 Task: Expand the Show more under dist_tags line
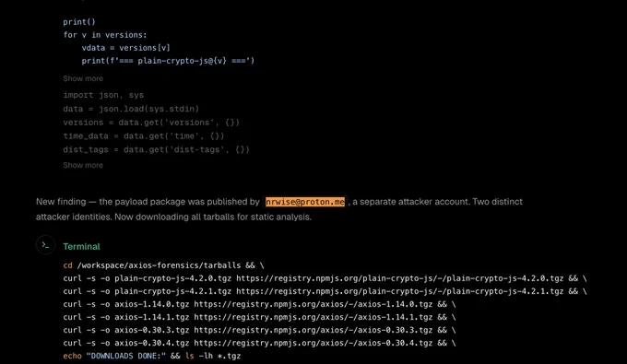[x=83, y=165]
